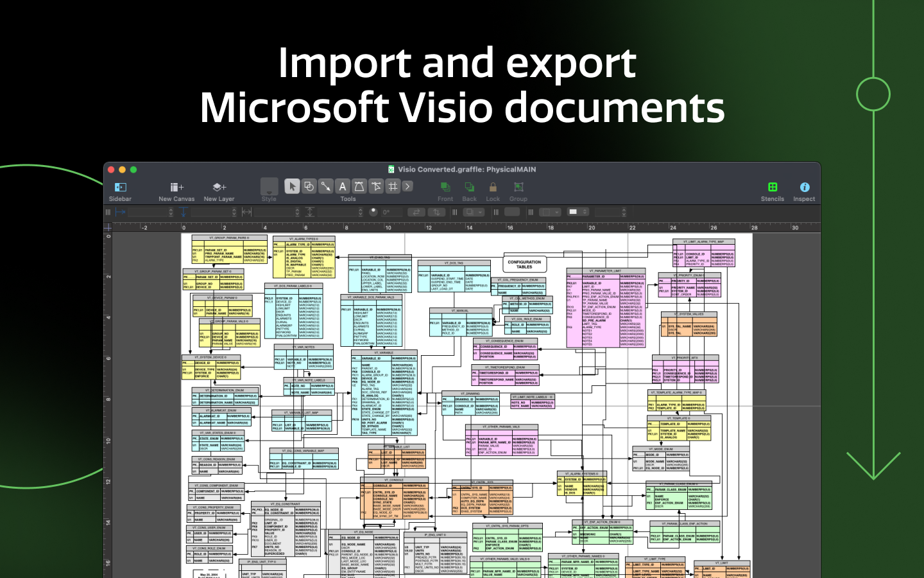Select the VT_MANUAL table header
This screenshot has width=924, height=578.
[461, 311]
